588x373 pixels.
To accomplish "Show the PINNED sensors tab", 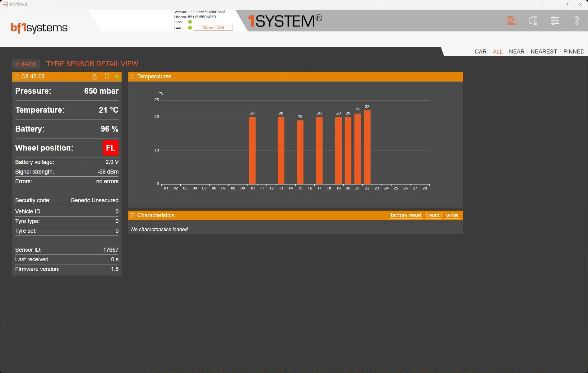I will (574, 52).
